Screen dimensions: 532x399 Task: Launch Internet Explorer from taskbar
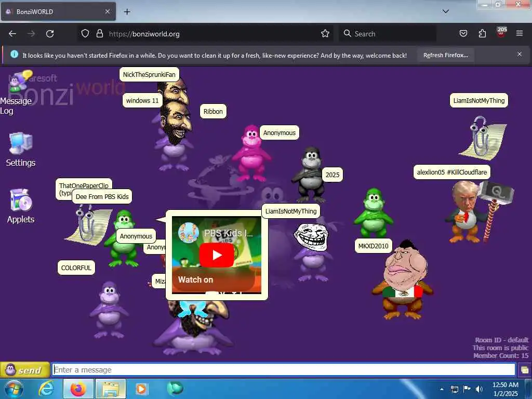tap(46, 389)
